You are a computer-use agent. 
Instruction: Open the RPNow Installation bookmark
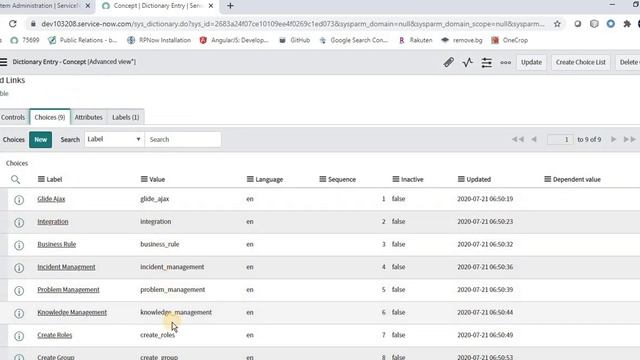(159, 40)
